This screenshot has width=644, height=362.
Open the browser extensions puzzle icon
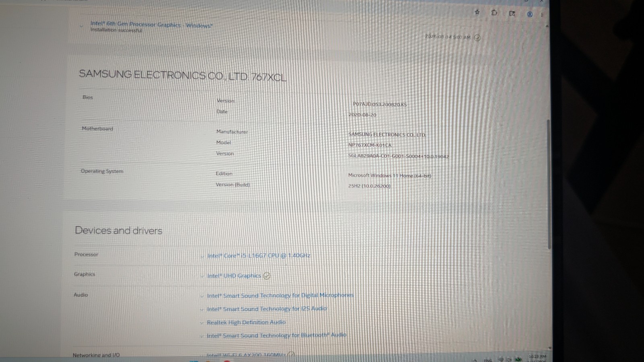click(494, 13)
